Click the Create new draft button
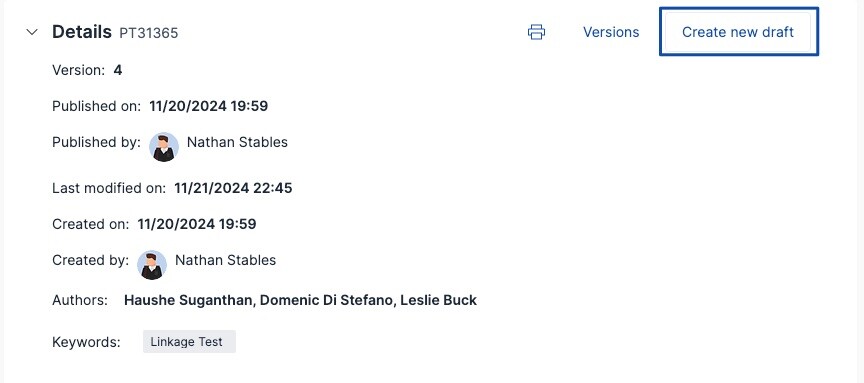This screenshot has height=383, width=864. 738,32
